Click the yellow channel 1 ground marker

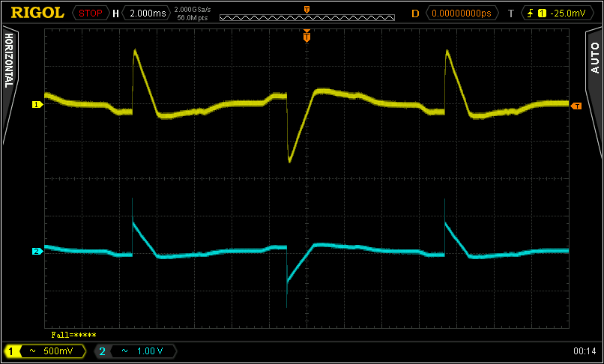[x=36, y=105]
